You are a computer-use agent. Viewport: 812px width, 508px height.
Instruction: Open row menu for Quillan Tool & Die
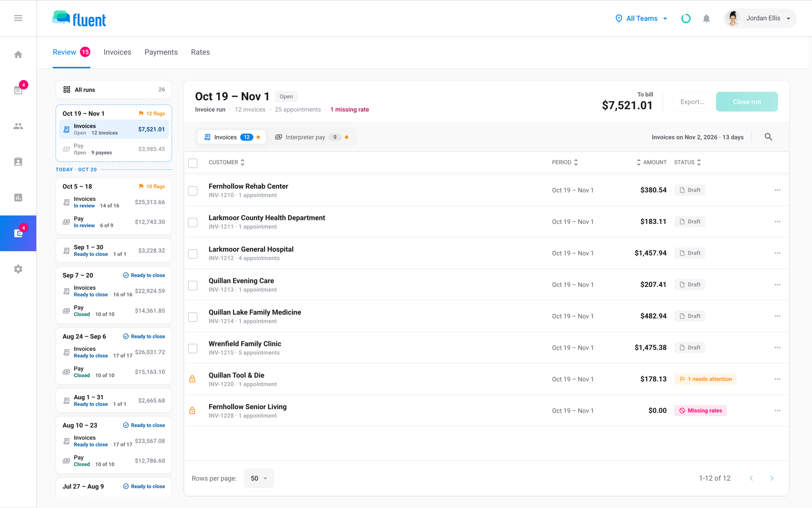(778, 379)
